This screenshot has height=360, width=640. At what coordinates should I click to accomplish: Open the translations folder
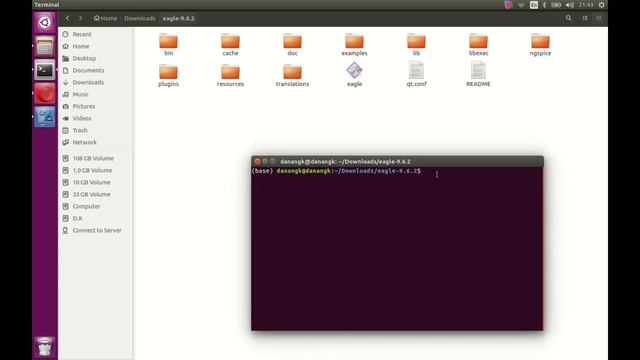tap(292, 75)
